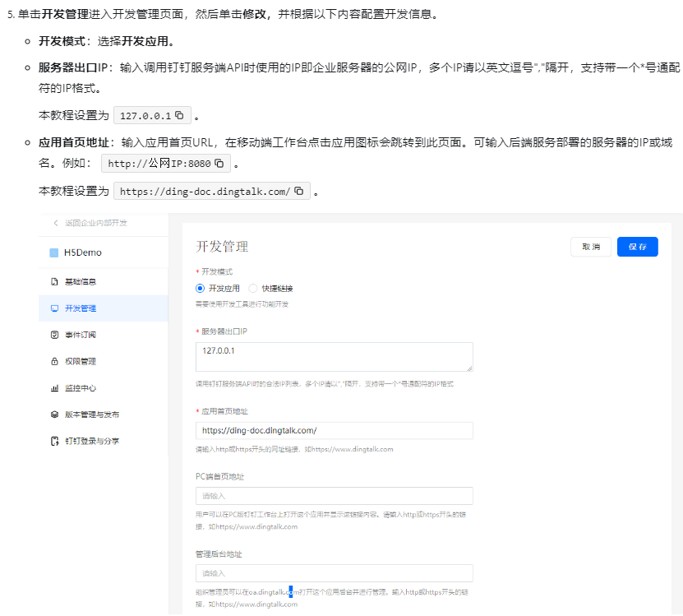Click the 钉钉登录与分享 icon

(x=54, y=441)
